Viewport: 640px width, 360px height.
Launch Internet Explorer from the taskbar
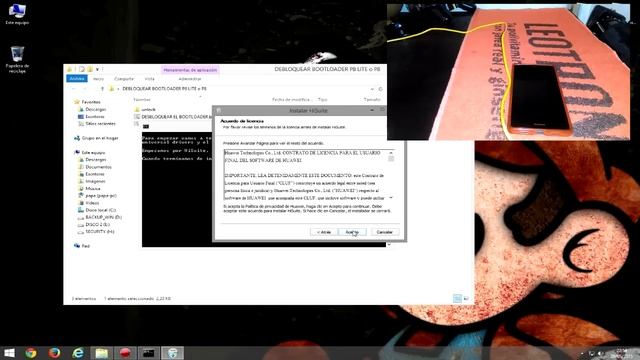78,353
